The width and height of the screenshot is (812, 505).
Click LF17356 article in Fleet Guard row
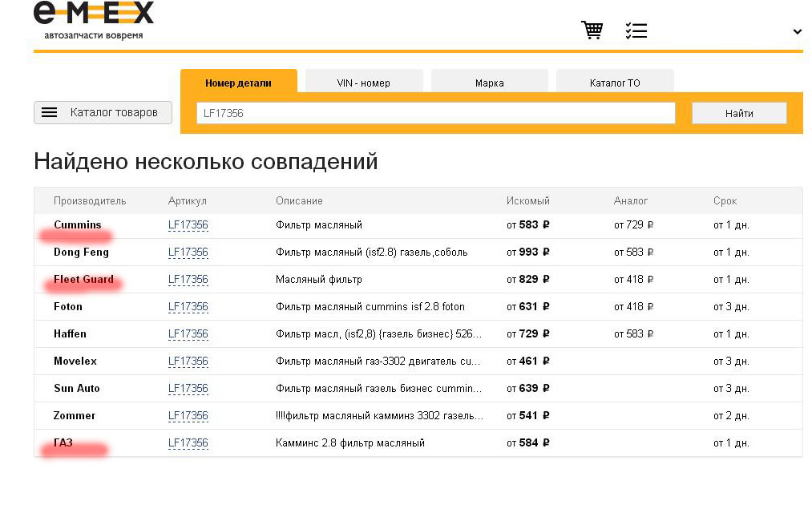coord(188,280)
